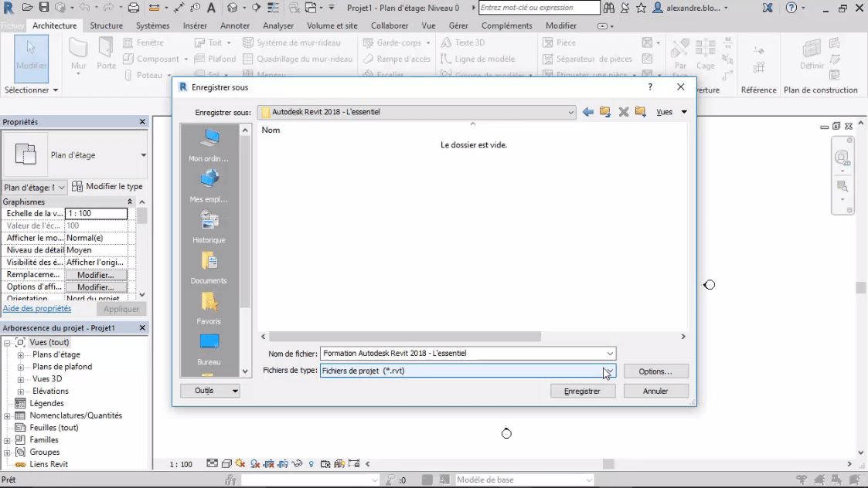Viewport: 868px width, 488px height.
Task: Select the Text 'A' tool in quick access toolbar
Action: 211,8
